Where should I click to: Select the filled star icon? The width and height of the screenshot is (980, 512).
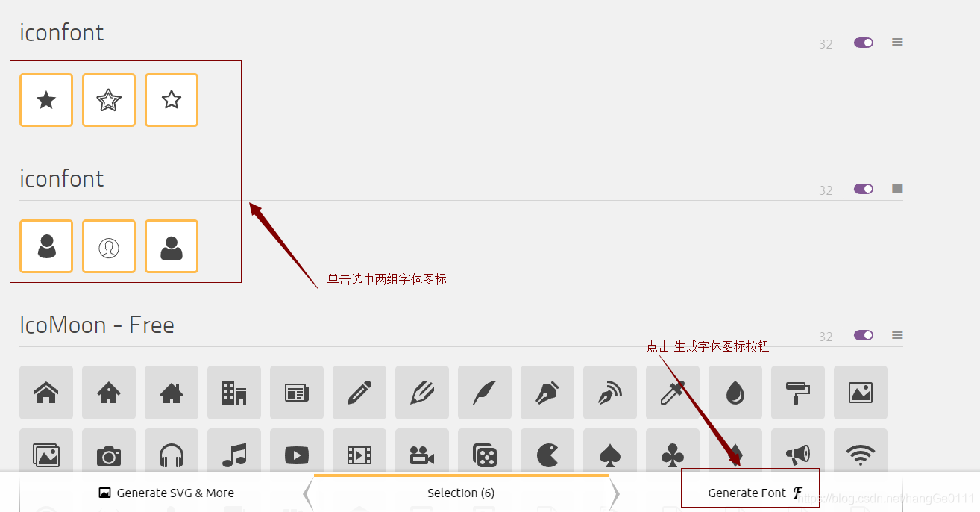(46, 100)
